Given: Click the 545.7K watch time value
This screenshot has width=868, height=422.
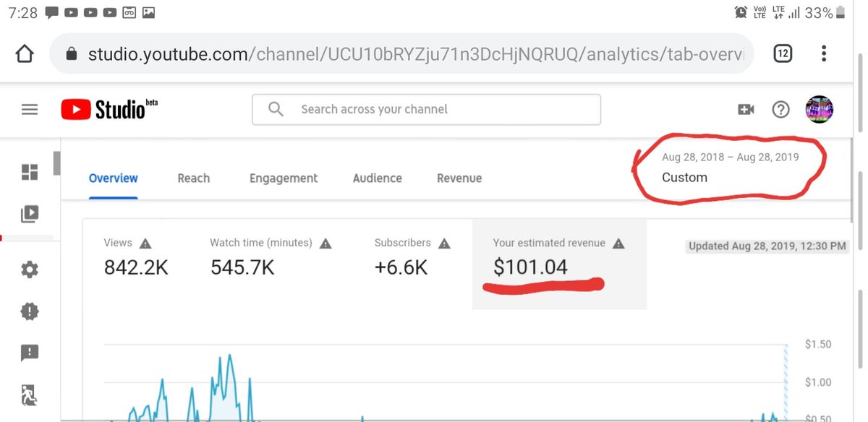Looking at the screenshot, I should (x=242, y=268).
